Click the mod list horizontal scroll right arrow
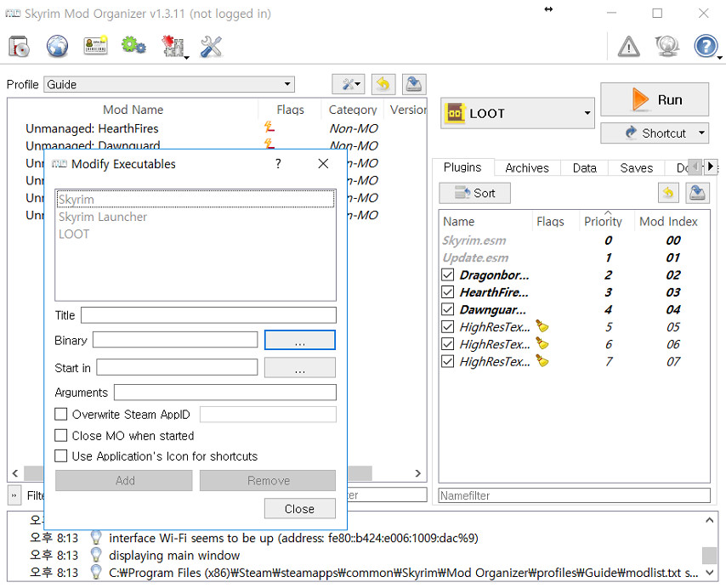Screen dimensions: 726x588 [x=418, y=473]
